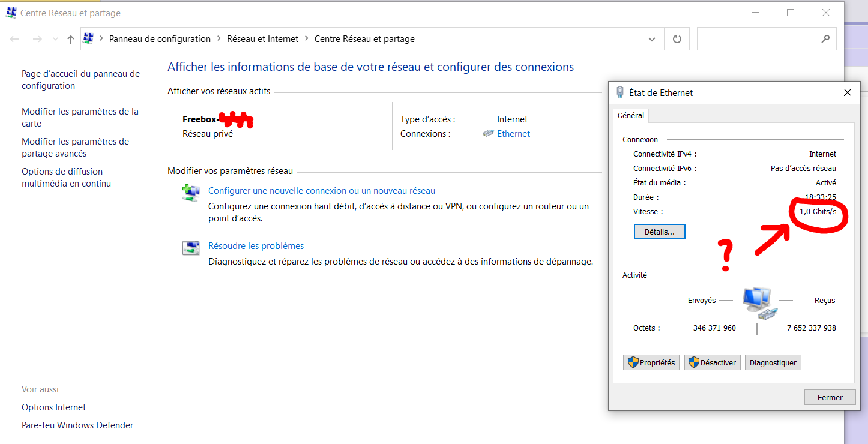Click Panneau de configuration breadcrumb
This screenshot has height=444, width=868.
160,39
